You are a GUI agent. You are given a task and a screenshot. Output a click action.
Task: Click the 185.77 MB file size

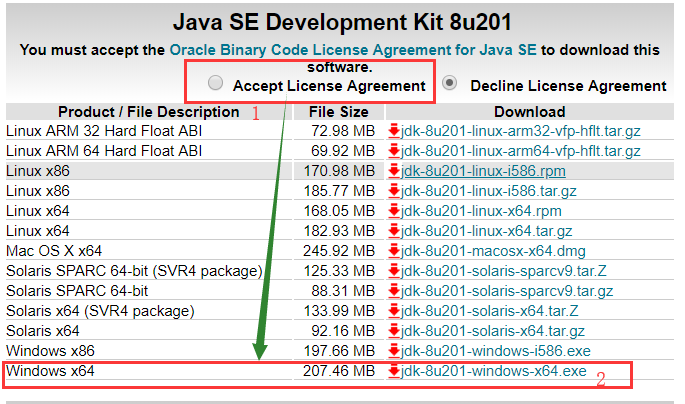(339, 191)
